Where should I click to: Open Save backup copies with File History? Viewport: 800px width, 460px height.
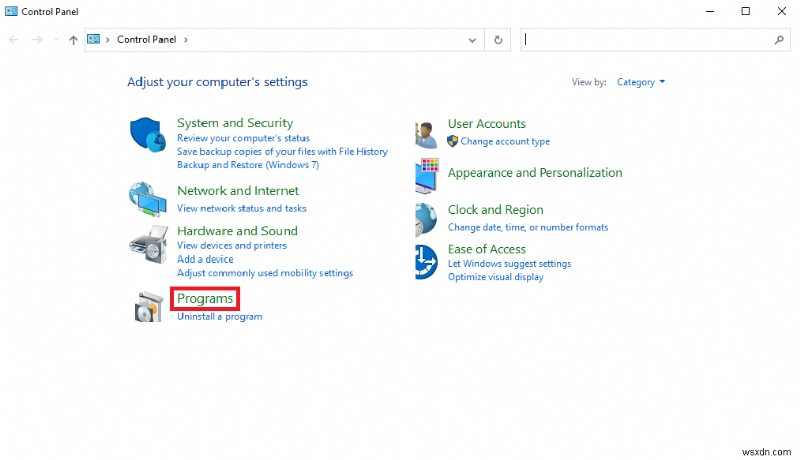coord(282,151)
